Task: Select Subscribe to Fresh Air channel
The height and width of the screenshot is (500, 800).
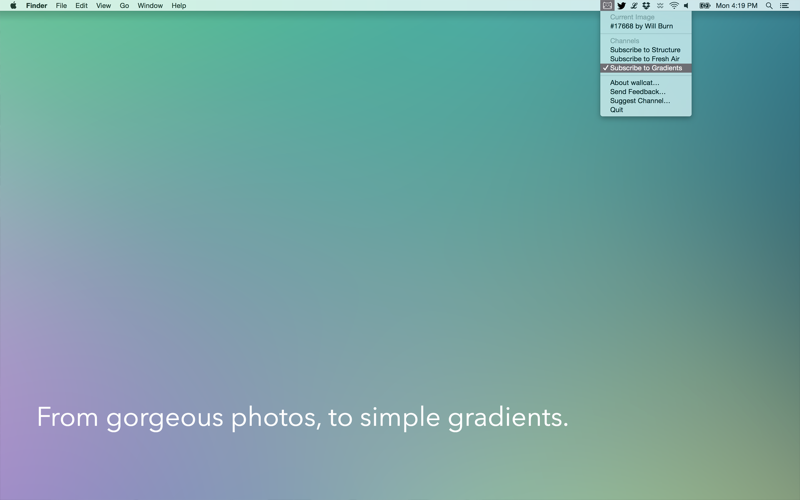Action: pos(646,59)
